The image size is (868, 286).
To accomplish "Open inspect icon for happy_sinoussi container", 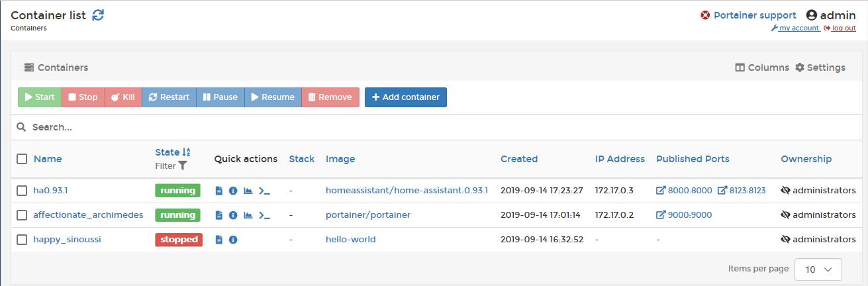I will coord(233,240).
